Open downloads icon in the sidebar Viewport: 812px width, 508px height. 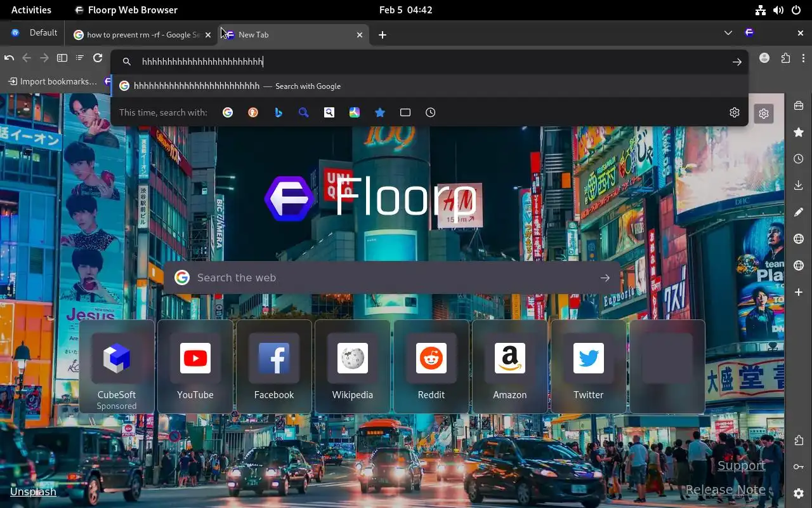pyautogui.click(x=799, y=185)
